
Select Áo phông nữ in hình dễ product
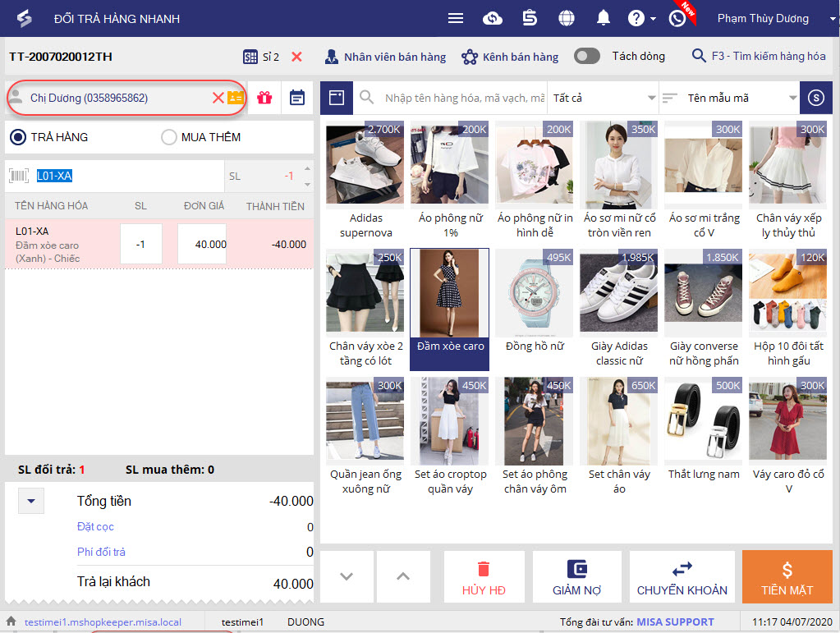click(535, 181)
